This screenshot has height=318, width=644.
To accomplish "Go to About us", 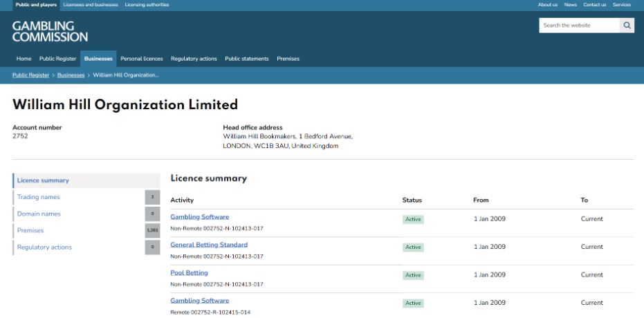I will pyautogui.click(x=547, y=5).
